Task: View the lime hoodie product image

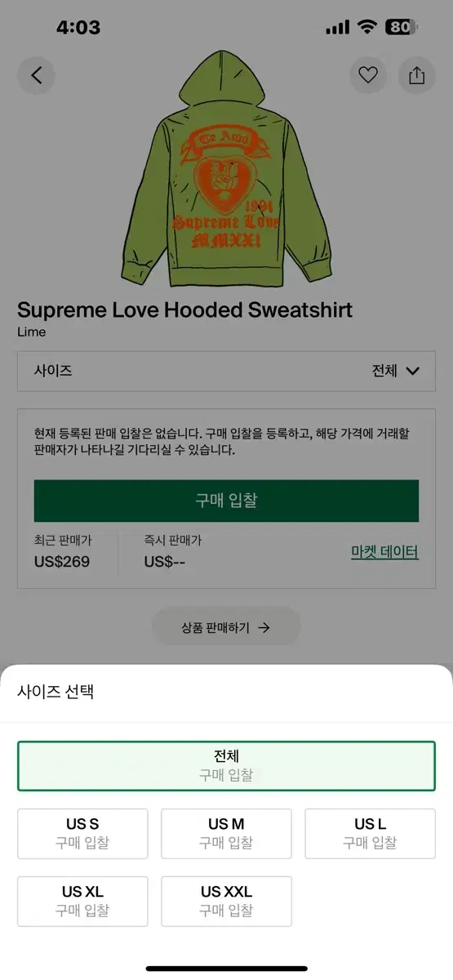Action: tap(226, 163)
